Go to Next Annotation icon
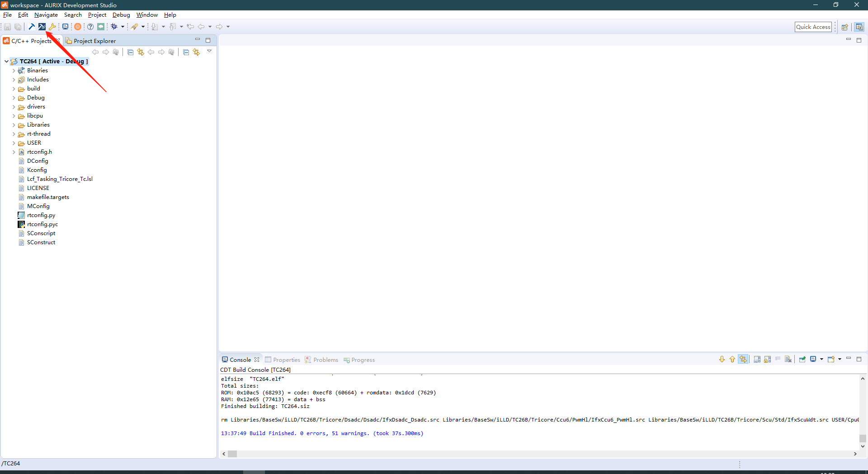This screenshot has height=474, width=868. pyautogui.click(x=155, y=27)
